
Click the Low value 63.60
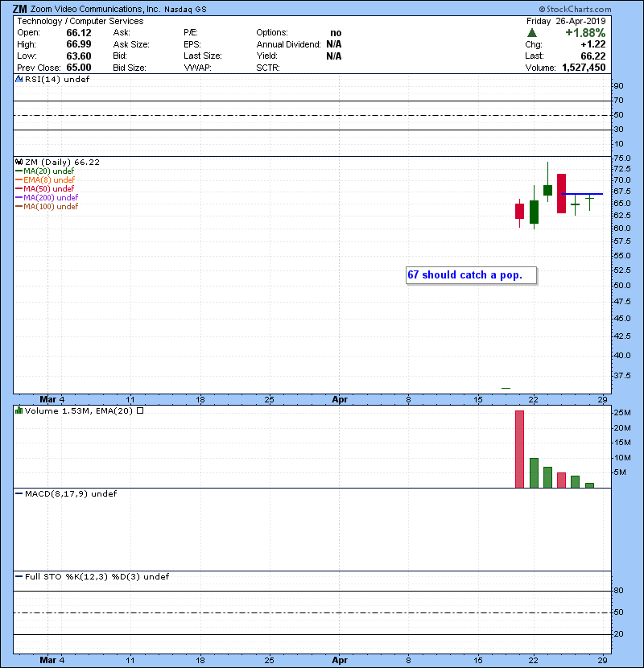coord(79,56)
